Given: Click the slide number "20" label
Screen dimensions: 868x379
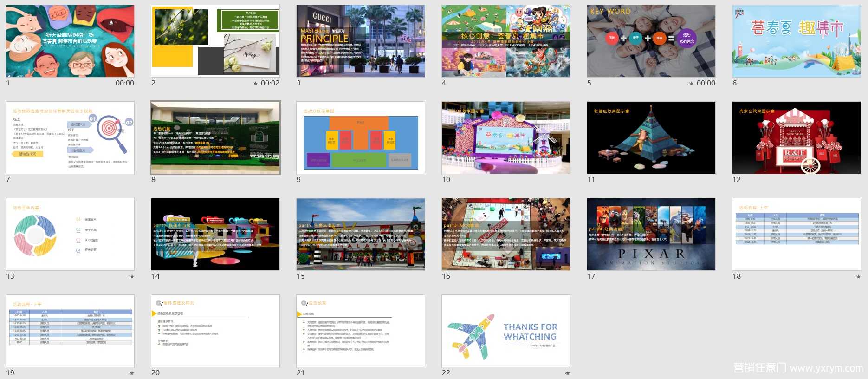Looking at the screenshot, I should [155, 373].
